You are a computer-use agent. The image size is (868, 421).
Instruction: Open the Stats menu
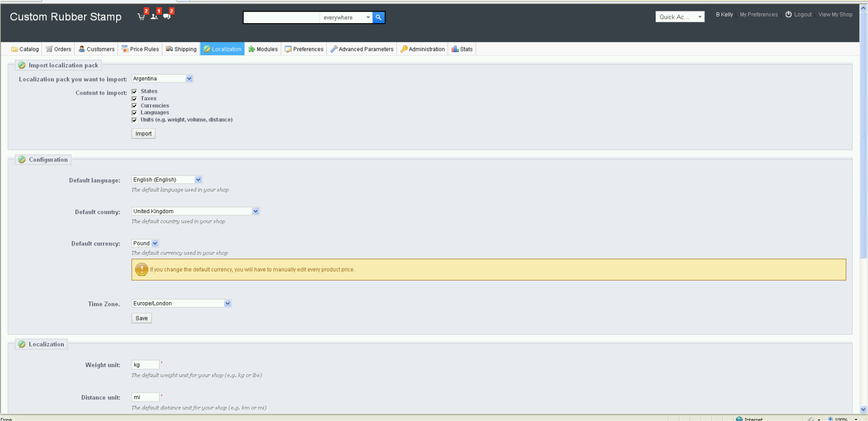coord(462,49)
